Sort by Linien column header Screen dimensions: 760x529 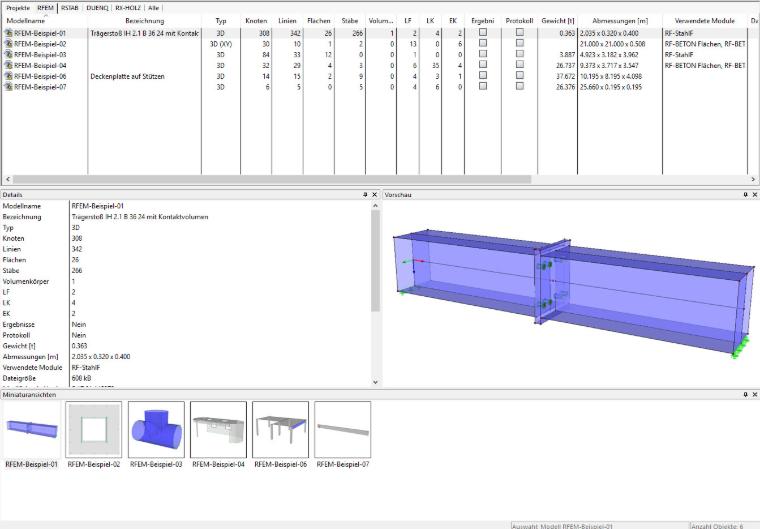(287, 21)
